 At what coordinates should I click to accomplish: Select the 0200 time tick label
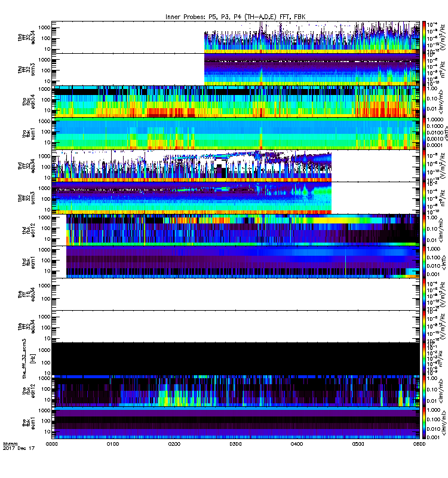(174, 444)
